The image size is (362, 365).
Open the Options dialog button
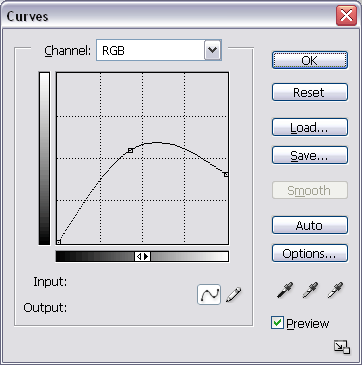coord(310,253)
